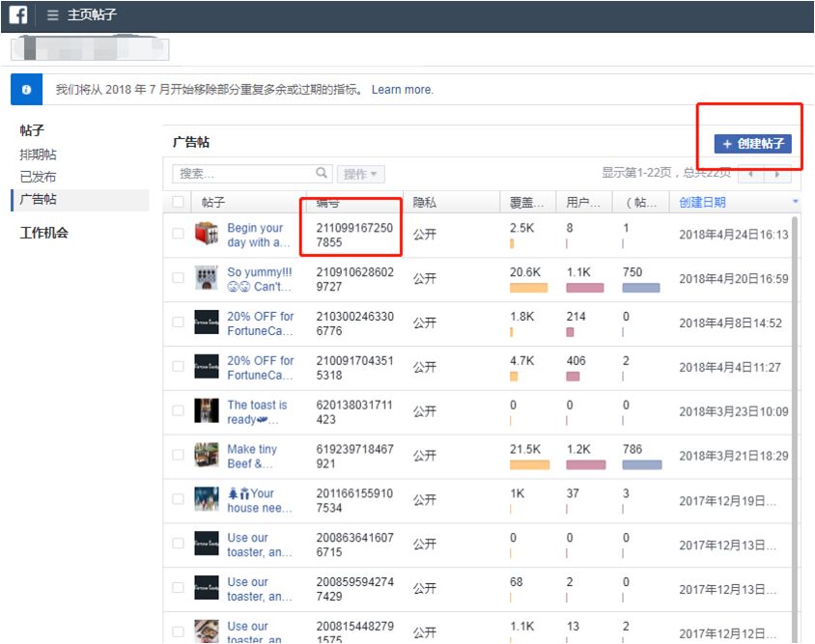Sort by the 创建日期 column header
Viewport: 815px width, 644px height.
click(702, 202)
